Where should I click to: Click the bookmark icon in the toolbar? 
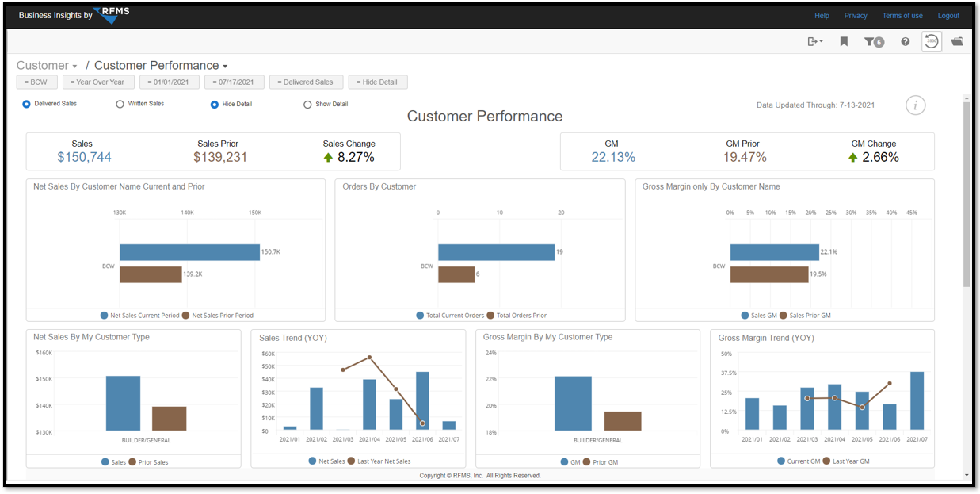(x=844, y=41)
